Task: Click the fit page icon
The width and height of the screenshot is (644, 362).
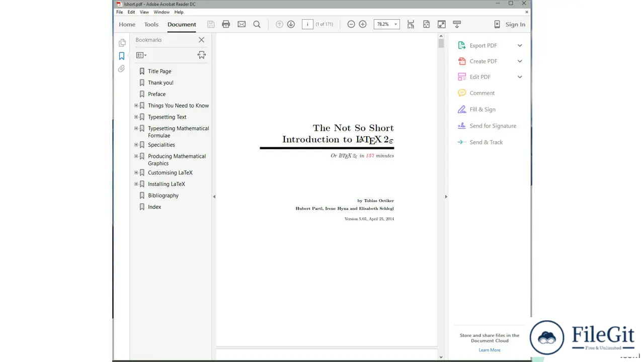Action: coord(426,24)
